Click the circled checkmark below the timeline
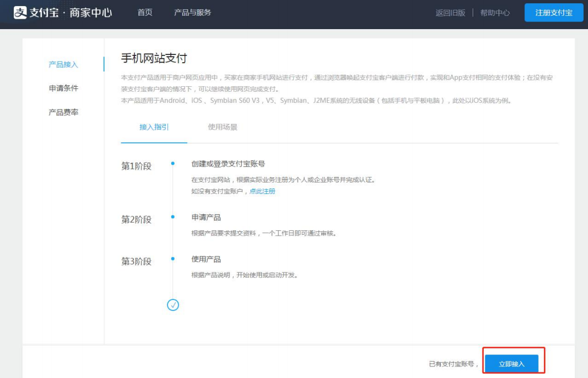Viewport: 588px width, 378px height. [x=173, y=305]
